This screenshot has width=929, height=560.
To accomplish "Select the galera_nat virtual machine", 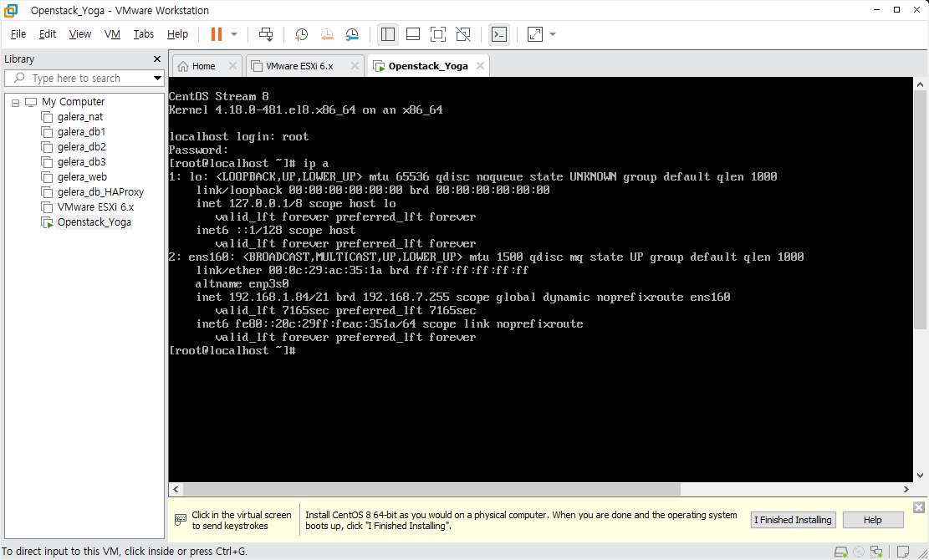I will [x=80, y=117].
